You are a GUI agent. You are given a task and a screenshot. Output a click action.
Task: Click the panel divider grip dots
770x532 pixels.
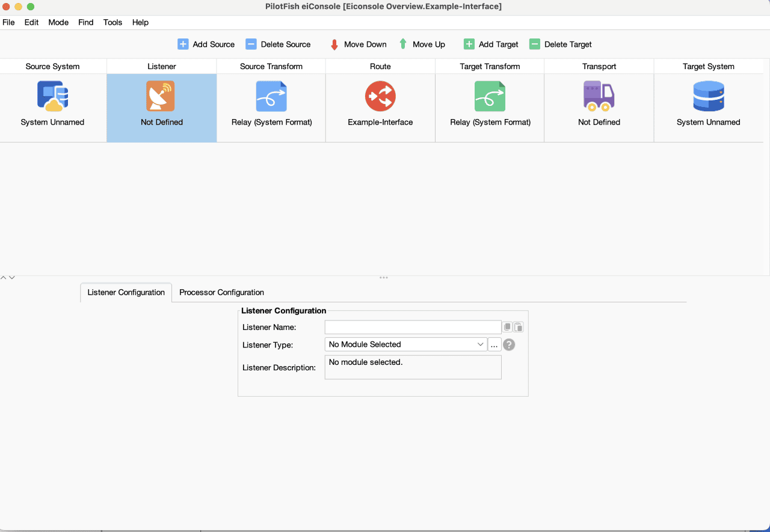point(384,278)
